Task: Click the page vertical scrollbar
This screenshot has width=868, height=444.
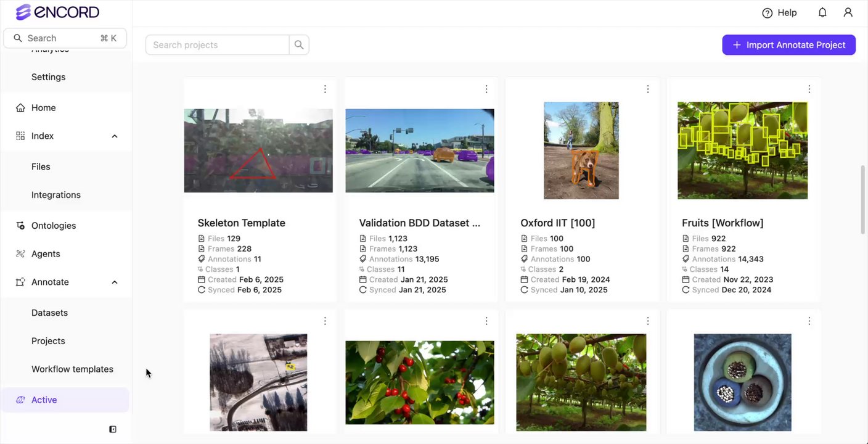Action: pyautogui.click(x=862, y=199)
